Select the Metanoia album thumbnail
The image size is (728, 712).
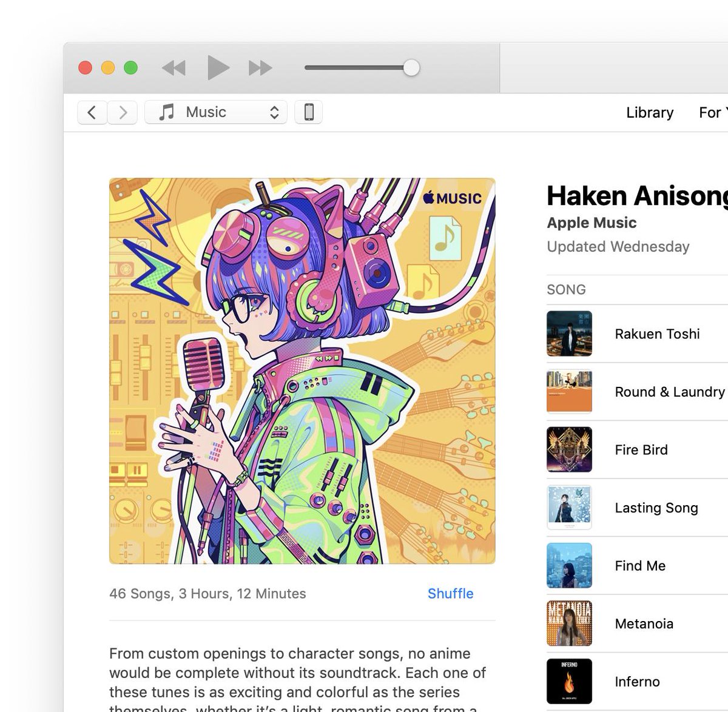pos(569,623)
